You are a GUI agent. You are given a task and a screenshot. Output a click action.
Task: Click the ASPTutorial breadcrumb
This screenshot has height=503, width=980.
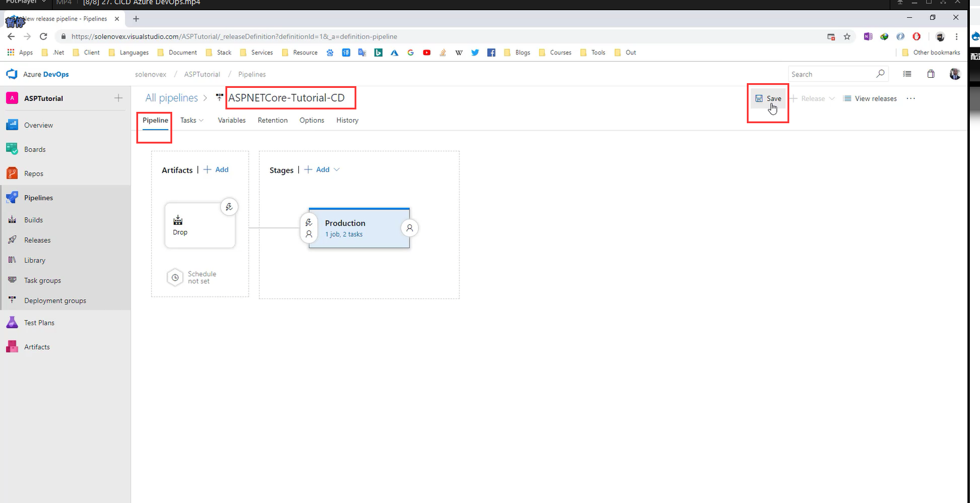coord(202,75)
